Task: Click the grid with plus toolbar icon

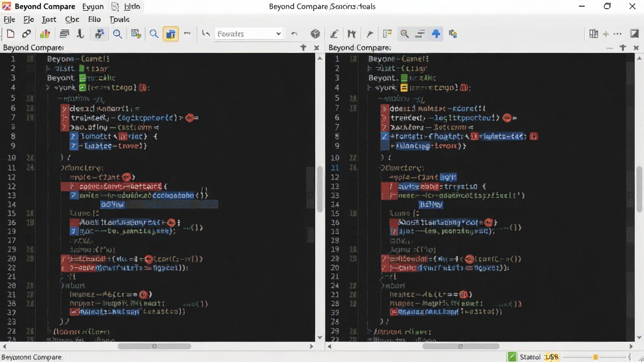Action: 136,34
